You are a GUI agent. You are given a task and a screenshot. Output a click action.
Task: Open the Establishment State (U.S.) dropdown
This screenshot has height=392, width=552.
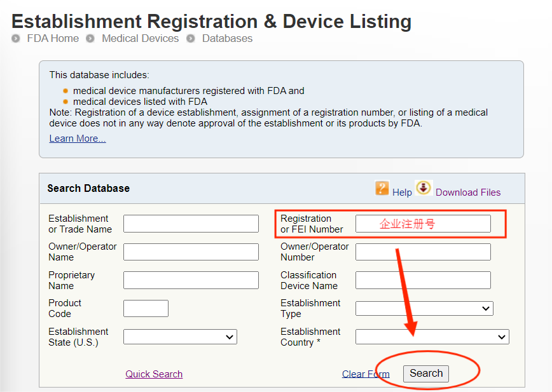[180, 337]
